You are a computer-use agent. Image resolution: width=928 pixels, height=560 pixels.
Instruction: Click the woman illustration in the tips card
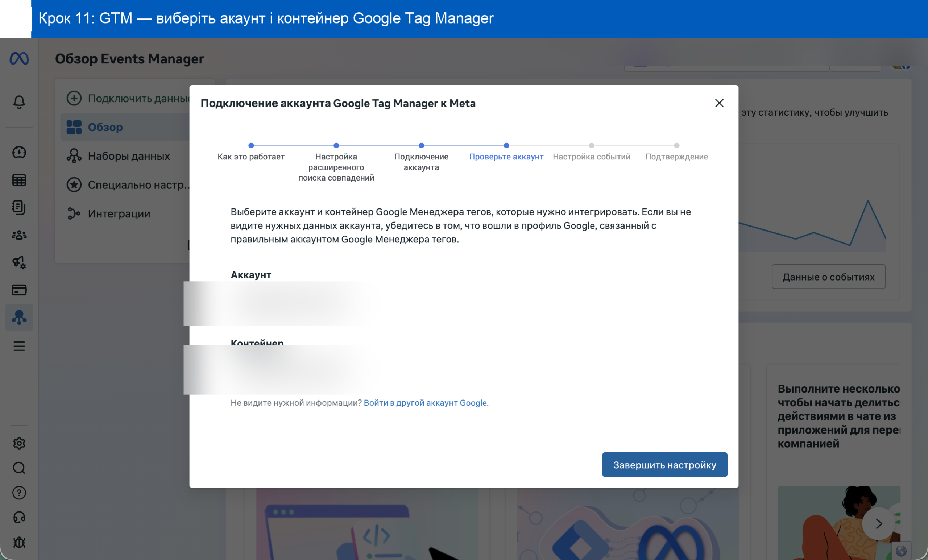click(x=839, y=523)
